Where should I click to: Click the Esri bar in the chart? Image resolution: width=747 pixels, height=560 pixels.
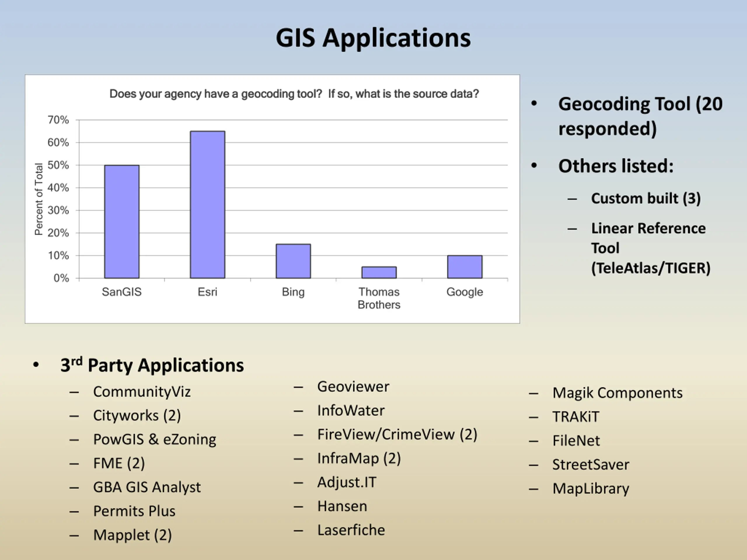click(207, 204)
